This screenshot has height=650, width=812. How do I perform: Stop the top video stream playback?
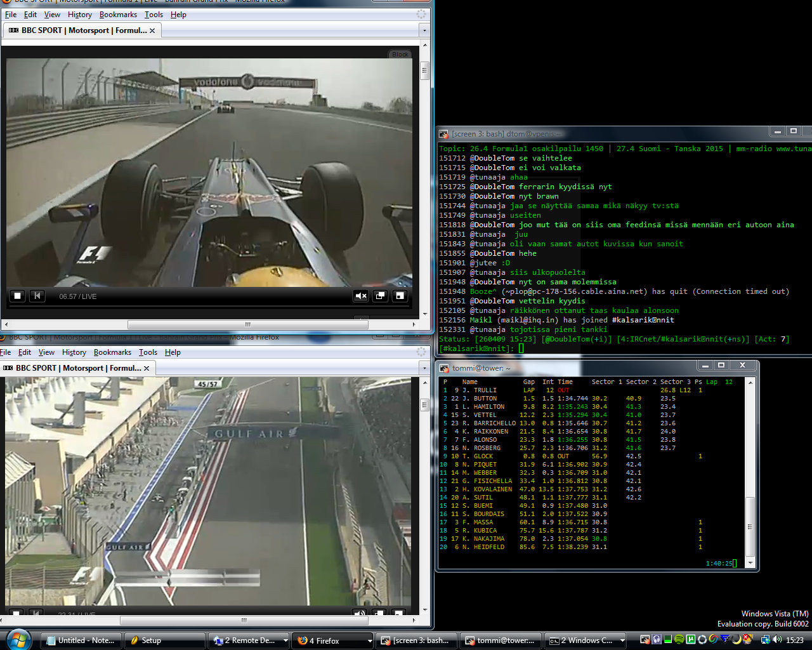[18, 296]
